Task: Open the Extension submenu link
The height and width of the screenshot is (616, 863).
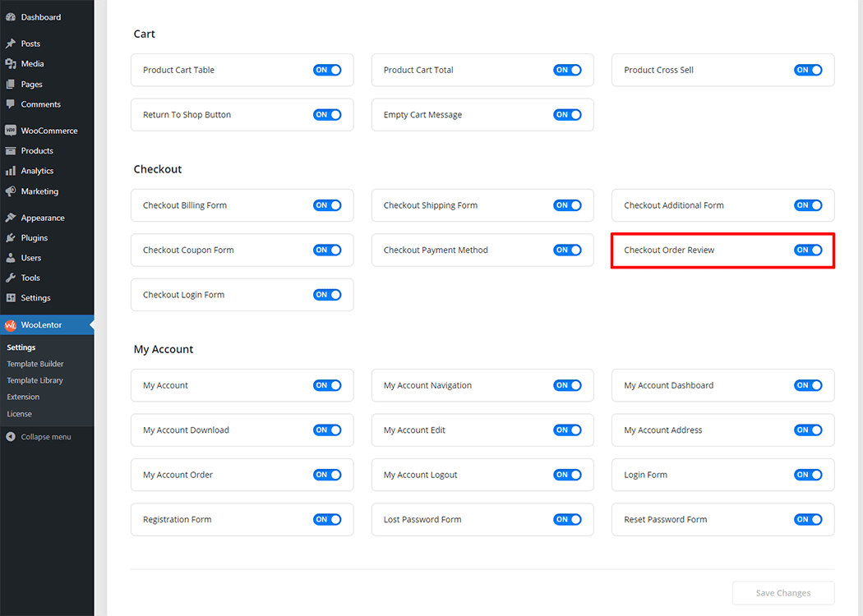Action: click(x=23, y=397)
